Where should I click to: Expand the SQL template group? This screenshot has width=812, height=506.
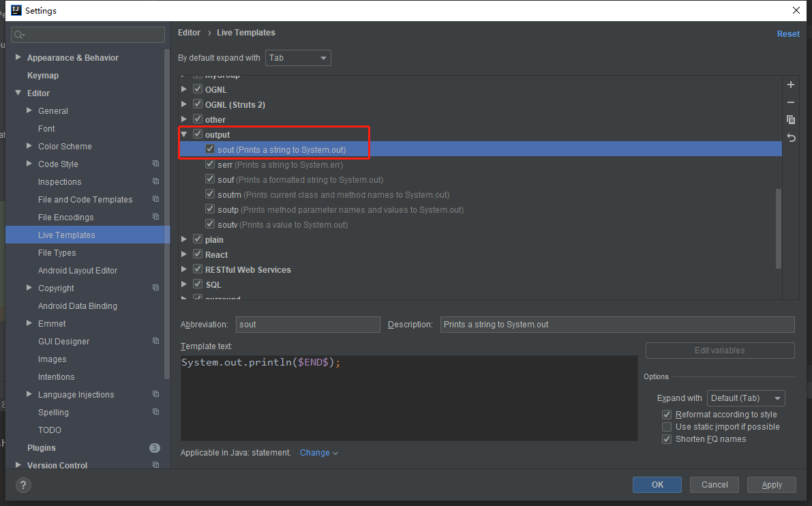tap(184, 284)
